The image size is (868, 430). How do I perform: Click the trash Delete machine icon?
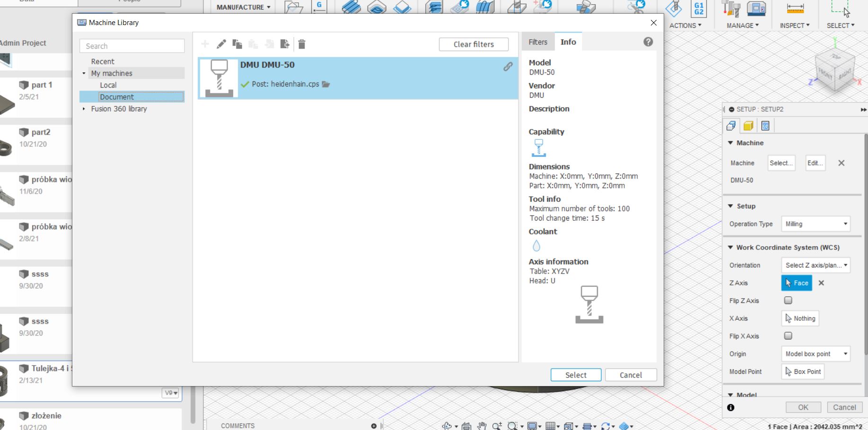tap(302, 44)
